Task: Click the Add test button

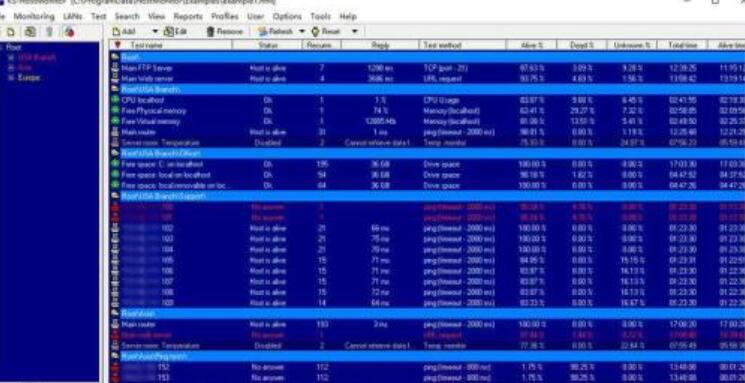Action: tap(124, 32)
